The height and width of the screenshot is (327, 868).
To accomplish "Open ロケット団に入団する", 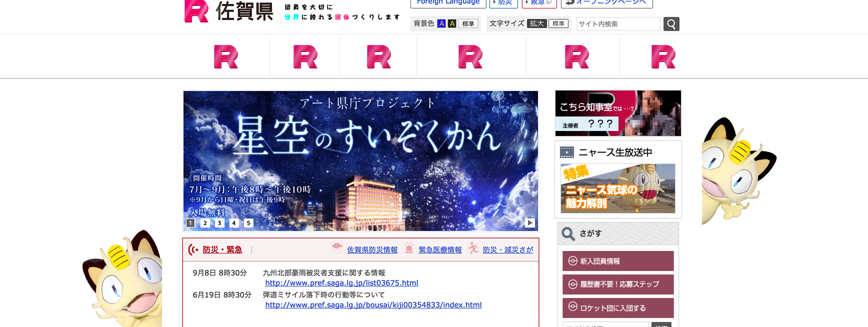I will [618, 308].
